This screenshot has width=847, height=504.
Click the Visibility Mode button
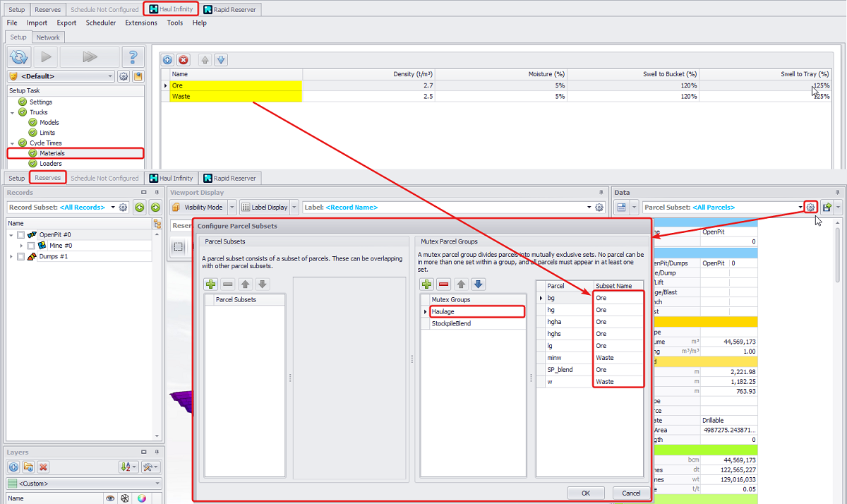point(197,208)
